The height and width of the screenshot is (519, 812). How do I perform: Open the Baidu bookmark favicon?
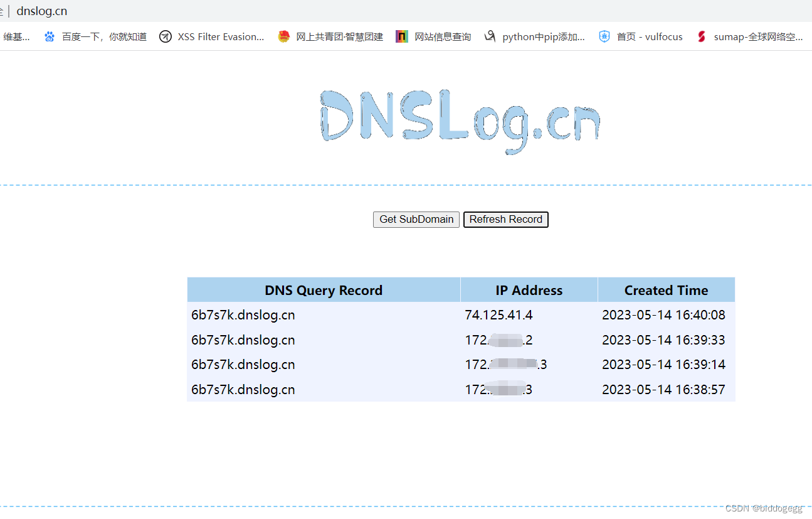pos(50,37)
